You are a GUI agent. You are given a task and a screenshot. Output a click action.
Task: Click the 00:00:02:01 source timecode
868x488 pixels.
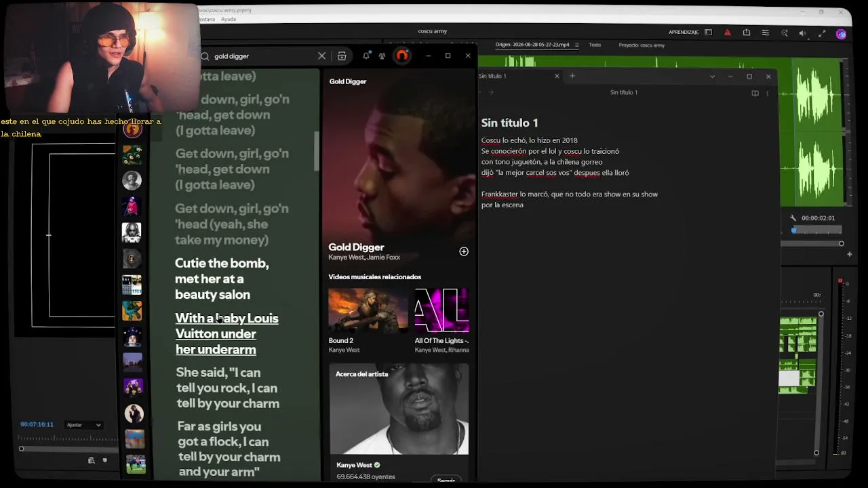818,218
